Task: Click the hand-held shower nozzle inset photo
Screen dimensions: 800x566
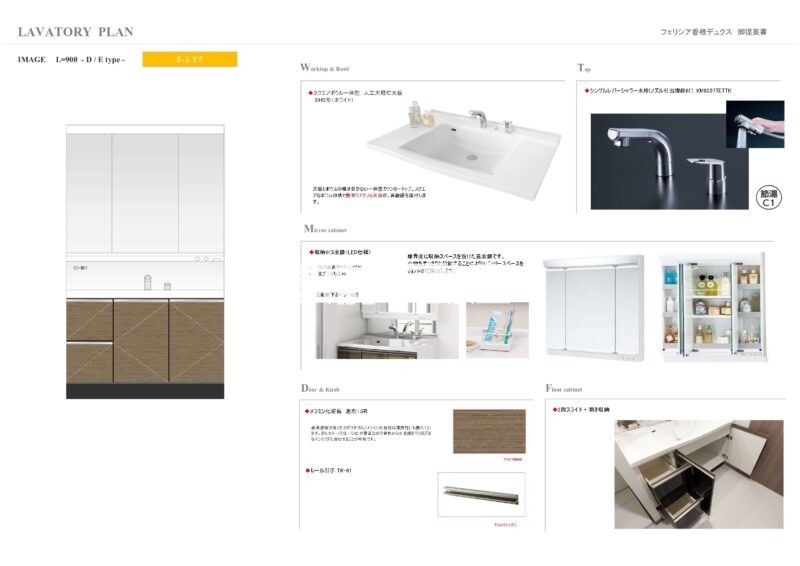Action: (x=758, y=121)
